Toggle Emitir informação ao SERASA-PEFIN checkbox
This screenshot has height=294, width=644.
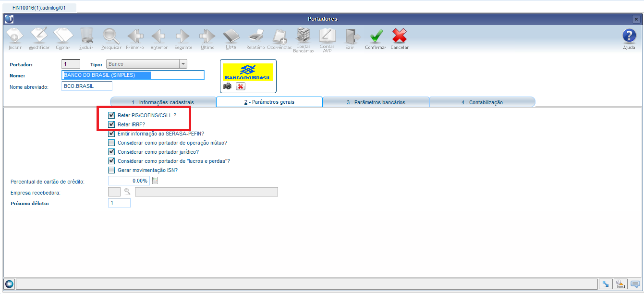(x=111, y=134)
